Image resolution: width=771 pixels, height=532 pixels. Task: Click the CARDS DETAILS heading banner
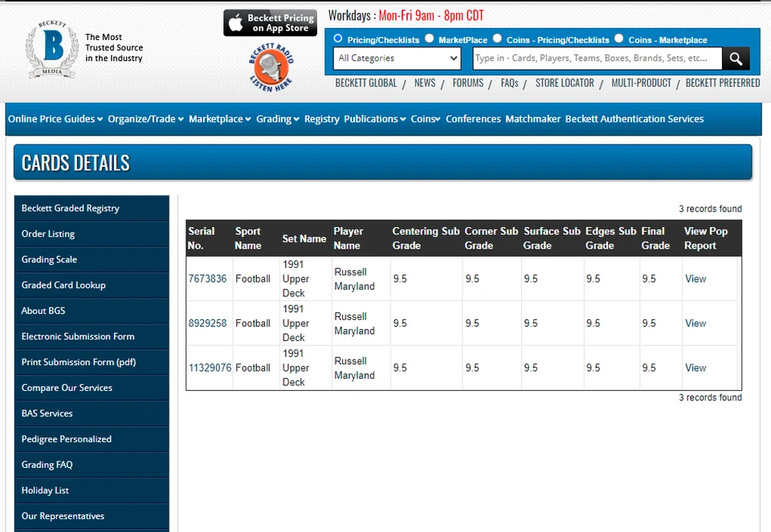pos(383,163)
